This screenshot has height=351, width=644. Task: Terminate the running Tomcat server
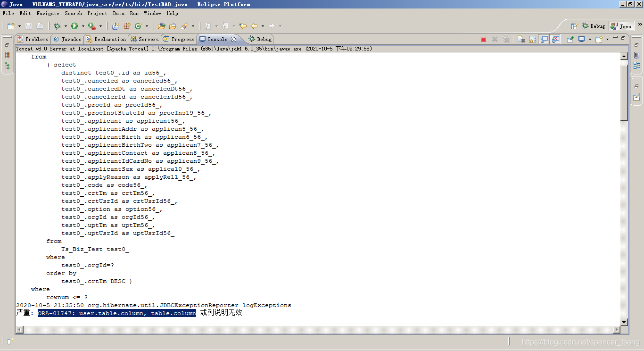click(484, 39)
